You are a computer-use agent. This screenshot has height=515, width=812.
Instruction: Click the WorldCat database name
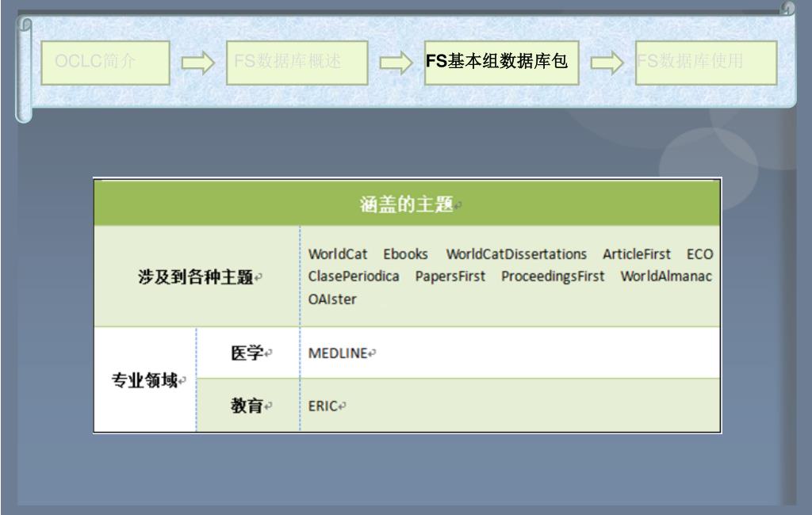(x=338, y=254)
